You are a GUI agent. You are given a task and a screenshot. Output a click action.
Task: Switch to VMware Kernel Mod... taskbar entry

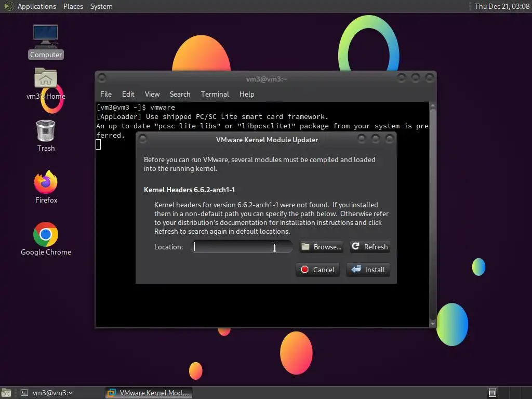pos(149,393)
